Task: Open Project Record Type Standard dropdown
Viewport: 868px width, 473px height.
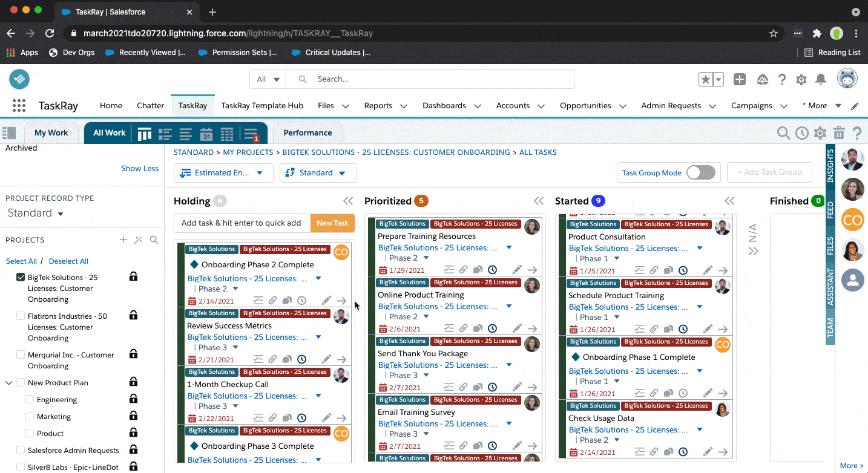Action: 36,214
